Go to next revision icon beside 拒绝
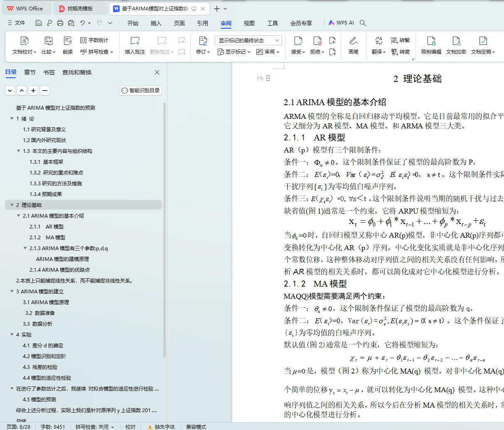Viewport: 504px width, 430px height. point(332,52)
